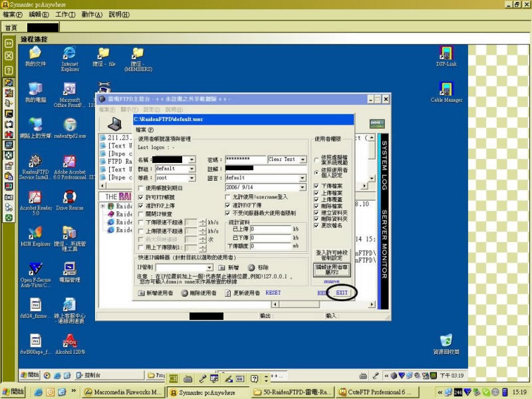Image resolution: width=532 pixels, height=399 pixels.
Task: Open the pcAnywhere 檔案(F) menu
Action: (13, 15)
